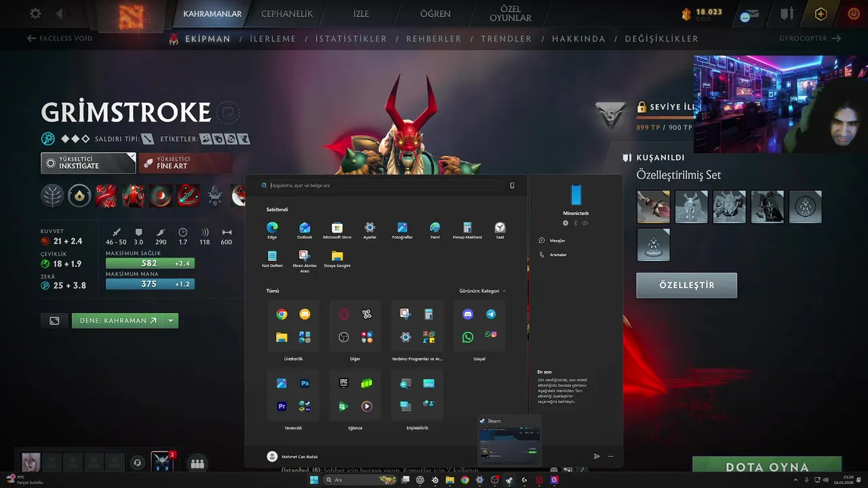This screenshot has width=868, height=488.
Task: Select the Soulbind ability icon
Action: tap(188, 195)
